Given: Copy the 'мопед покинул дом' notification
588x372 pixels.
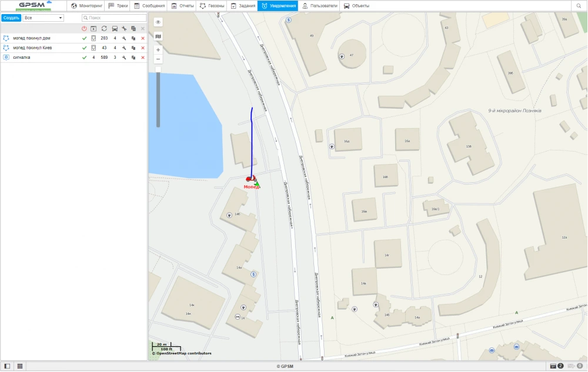Looking at the screenshot, I should tap(133, 38).
